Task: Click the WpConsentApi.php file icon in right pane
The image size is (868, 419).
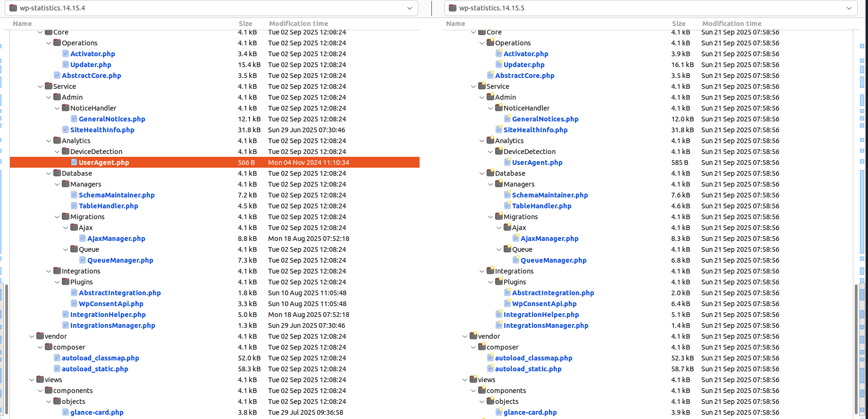Action: 507,304
